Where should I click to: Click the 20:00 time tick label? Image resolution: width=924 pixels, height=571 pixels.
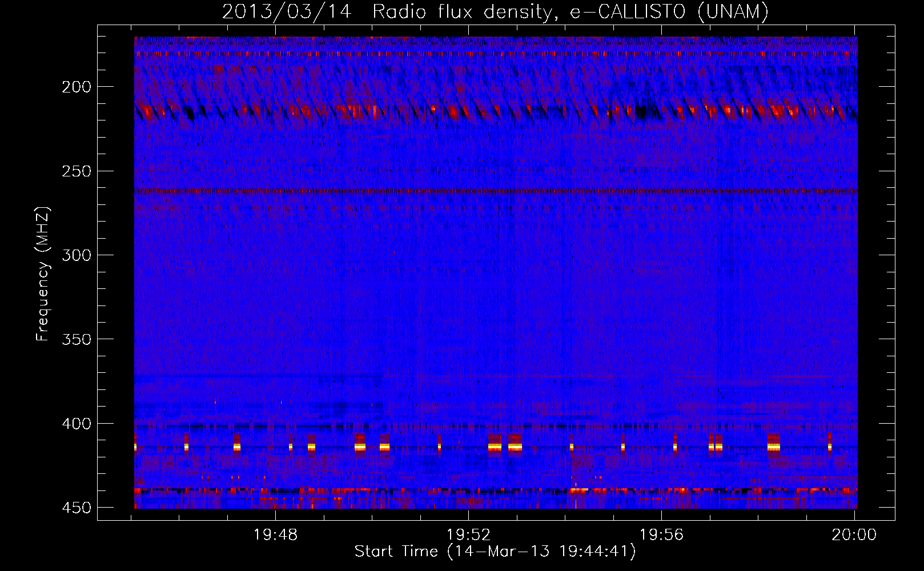click(854, 535)
